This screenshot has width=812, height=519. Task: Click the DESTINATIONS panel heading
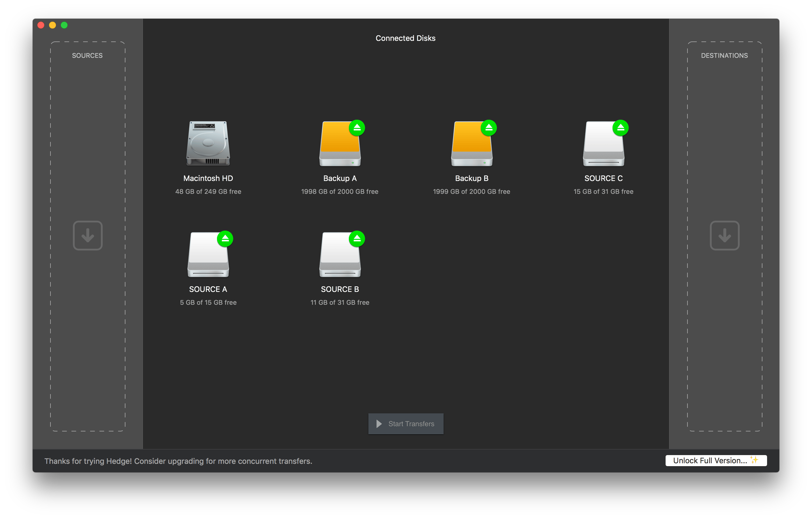click(724, 56)
